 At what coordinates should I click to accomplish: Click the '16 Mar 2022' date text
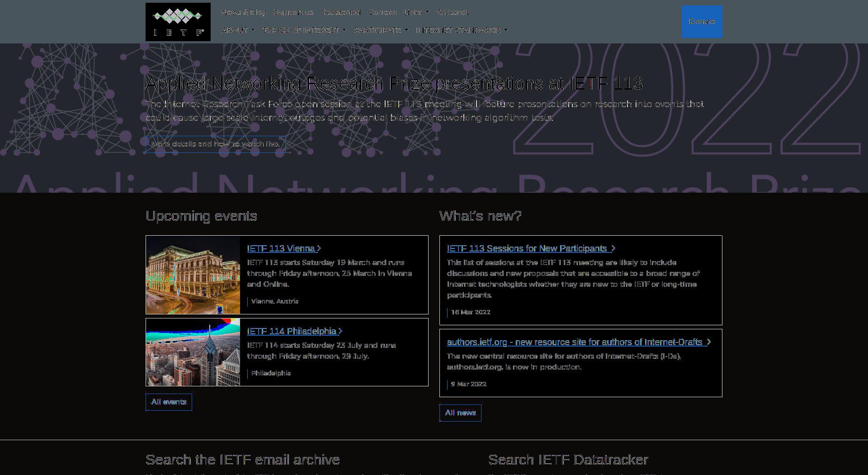pos(471,312)
